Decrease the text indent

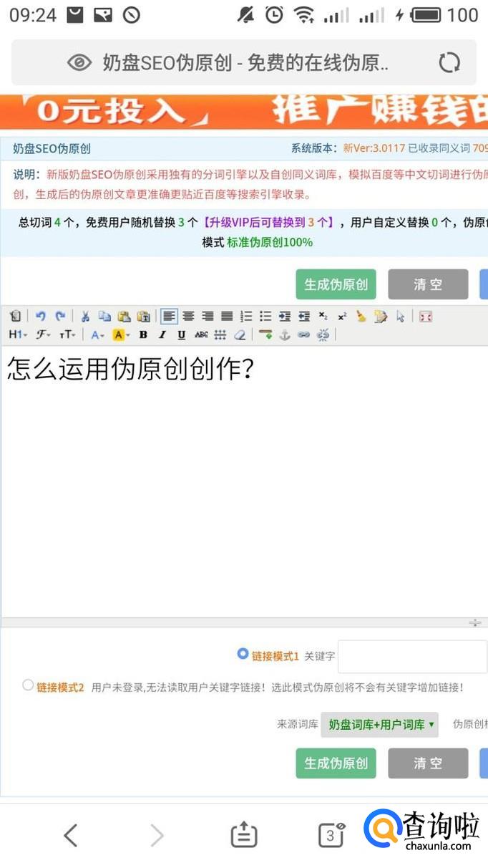click(x=304, y=316)
